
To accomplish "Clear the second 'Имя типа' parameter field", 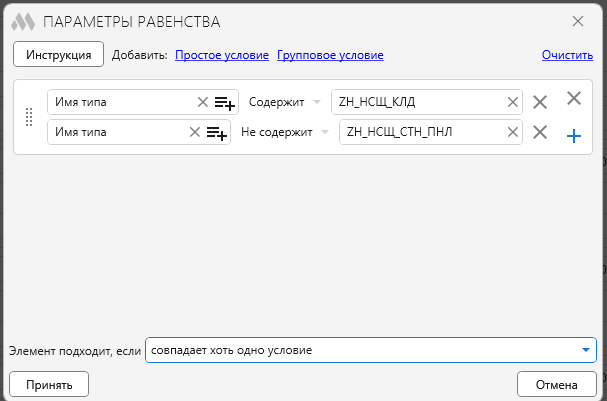I will click(x=194, y=132).
